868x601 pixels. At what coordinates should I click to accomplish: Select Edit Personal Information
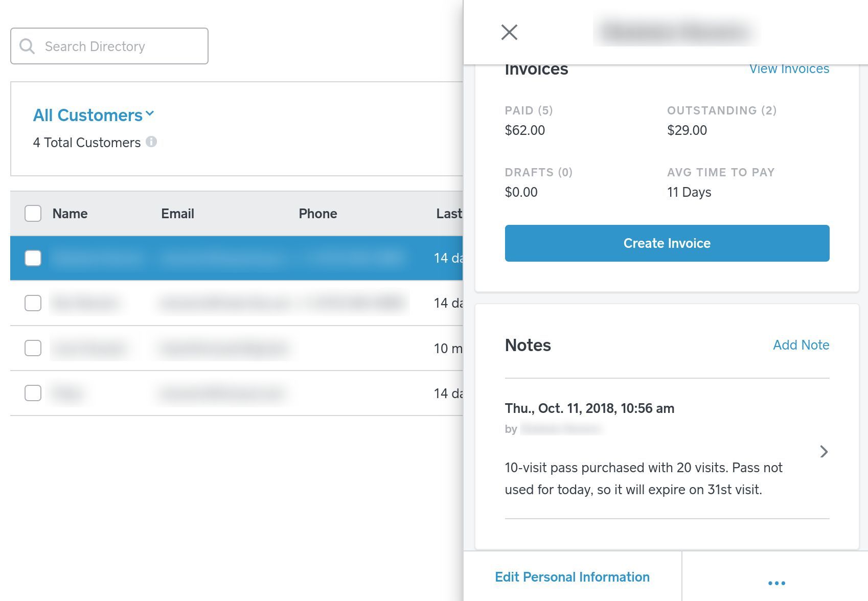(572, 576)
